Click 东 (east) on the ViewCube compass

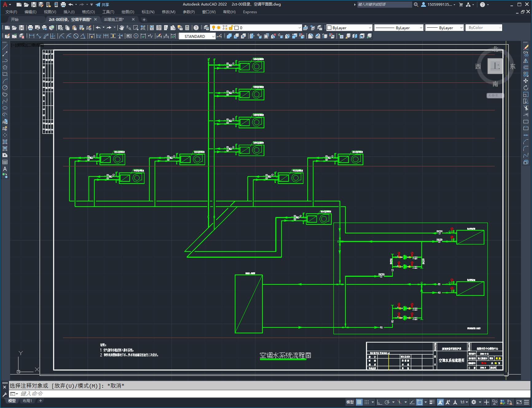[x=512, y=66]
